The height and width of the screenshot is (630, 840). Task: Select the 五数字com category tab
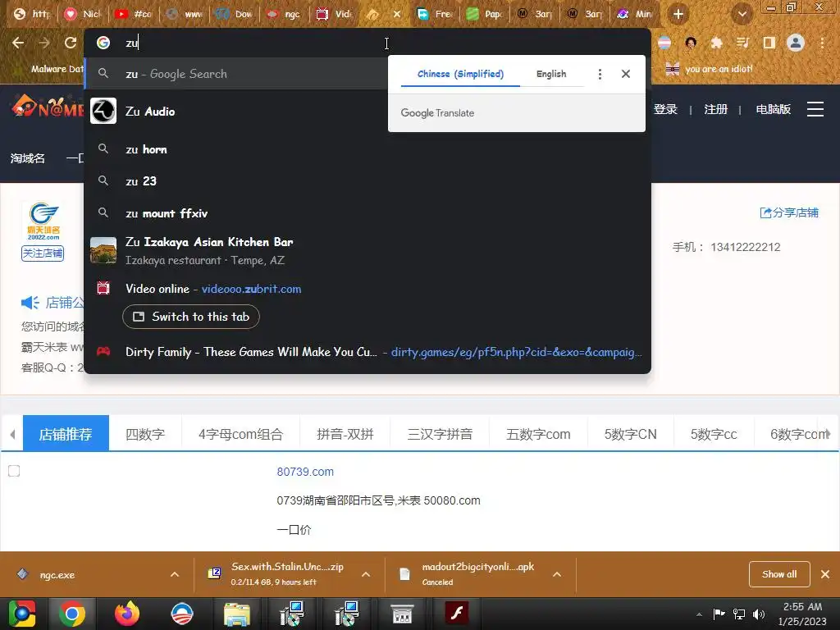pyautogui.click(x=538, y=433)
